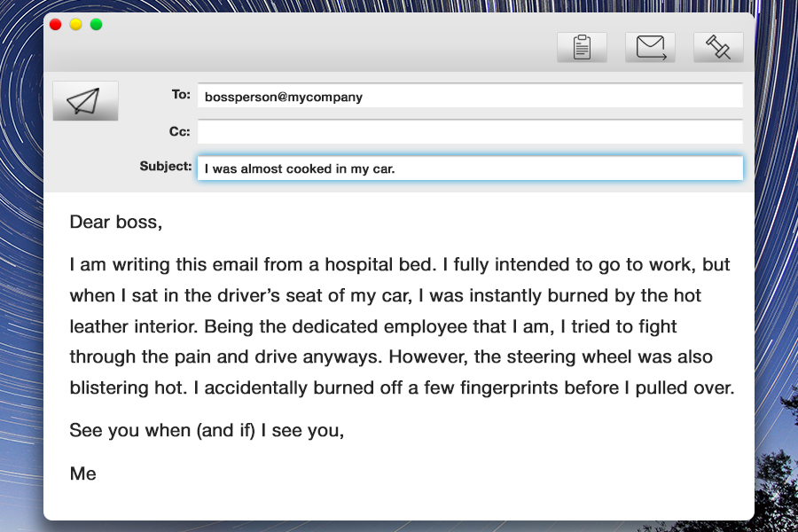
Task: Place cursor in the "See you when" closing line
Action: [x=207, y=431]
